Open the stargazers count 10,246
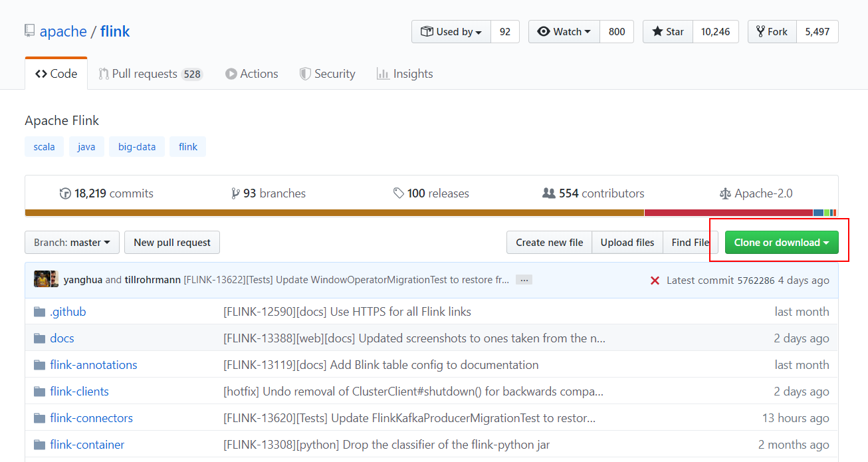 pyautogui.click(x=716, y=32)
